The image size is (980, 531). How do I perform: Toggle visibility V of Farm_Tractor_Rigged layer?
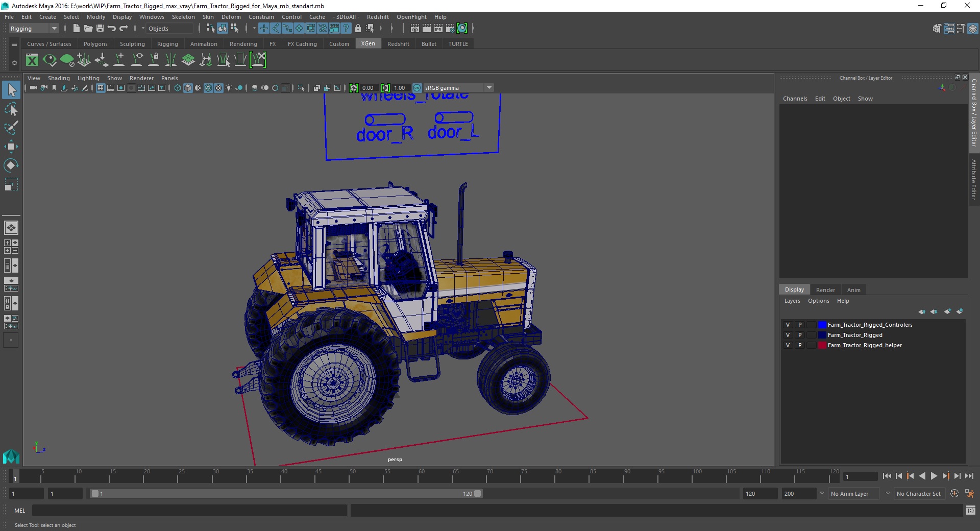point(788,335)
